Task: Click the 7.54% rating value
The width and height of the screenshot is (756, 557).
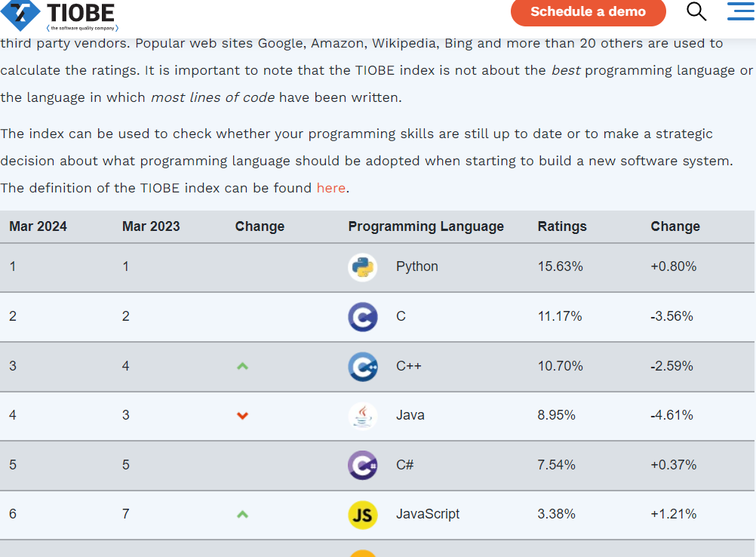Action: [556, 464]
